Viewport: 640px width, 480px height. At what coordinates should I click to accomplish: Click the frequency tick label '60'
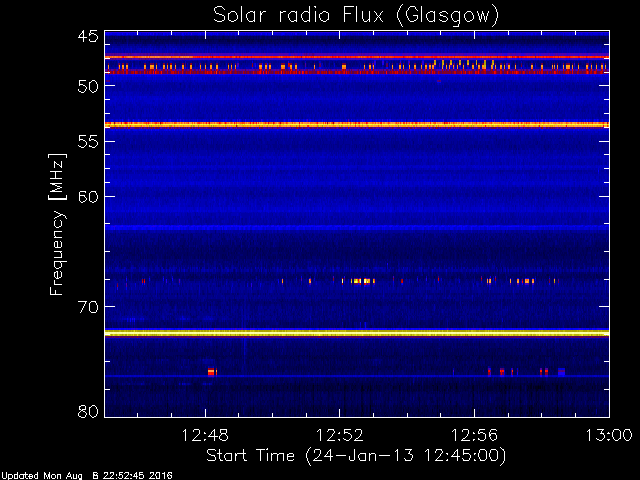tap(88, 197)
